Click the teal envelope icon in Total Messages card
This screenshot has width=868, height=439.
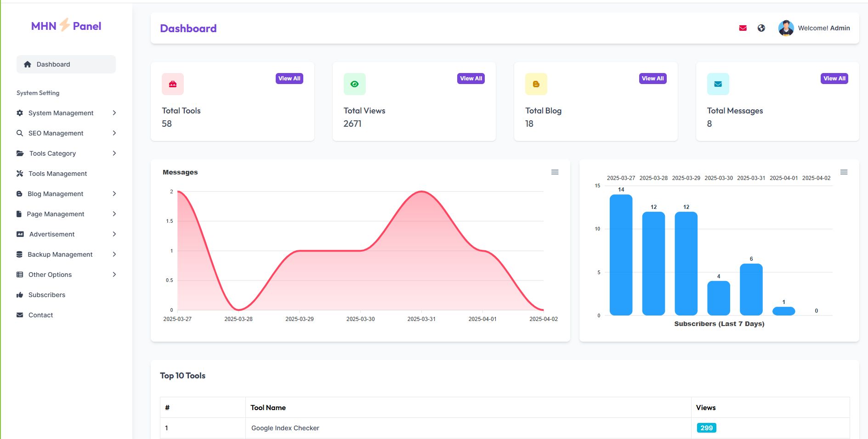click(x=718, y=84)
